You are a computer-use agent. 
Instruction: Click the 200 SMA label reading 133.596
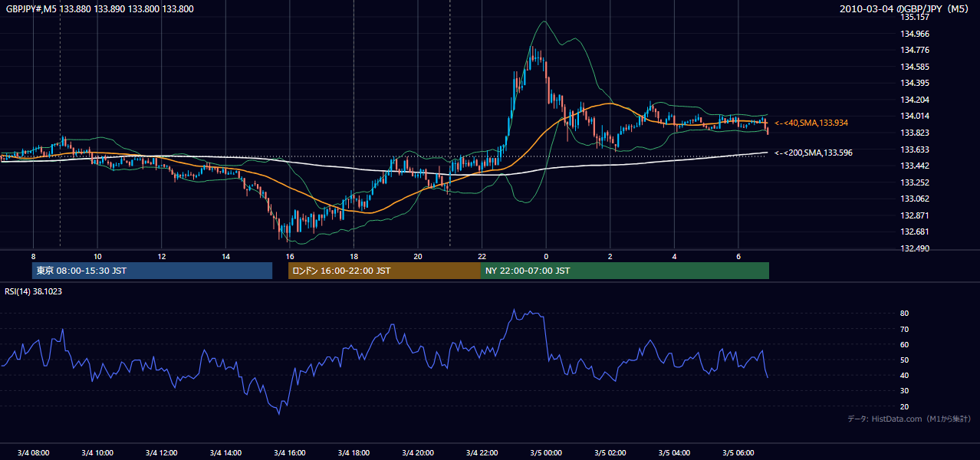[x=813, y=153]
